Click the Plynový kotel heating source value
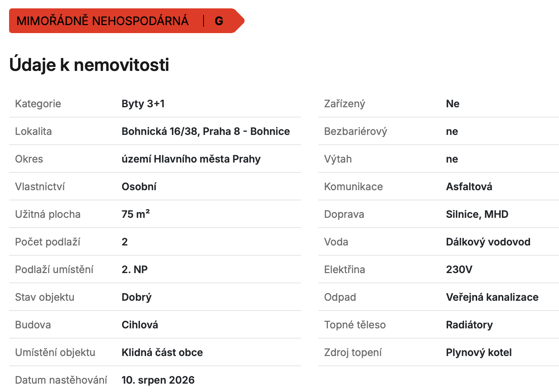This screenshot has height=392, width=559. 479,352
